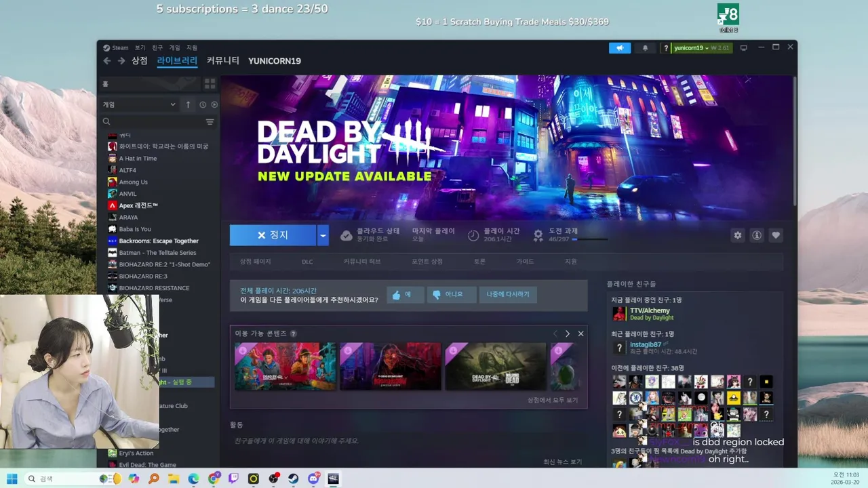Click the cloud status icon
This screenshot has height=488, width=868.
(x=347, y=235)
